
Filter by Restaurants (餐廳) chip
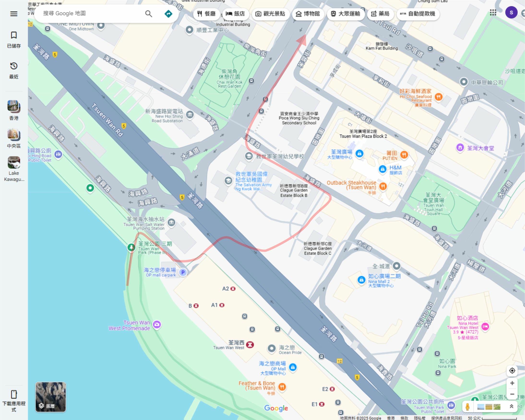(x=207, y=14)
